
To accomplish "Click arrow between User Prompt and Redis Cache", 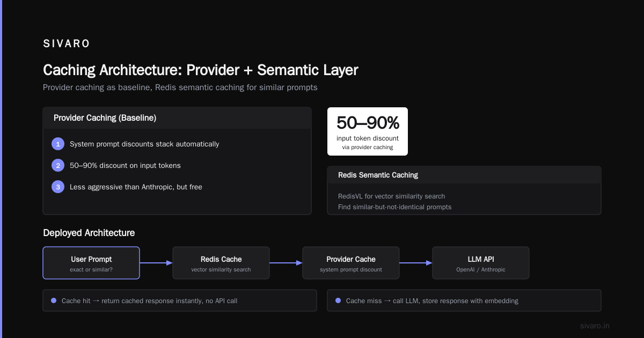I will pos(156,263).
